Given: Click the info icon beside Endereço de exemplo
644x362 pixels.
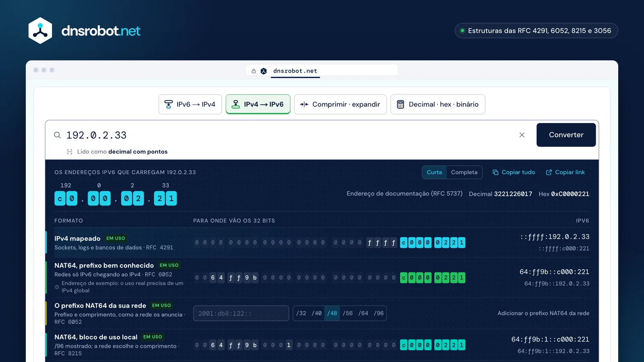Looking at the screenshot, I should click(57, 287).
